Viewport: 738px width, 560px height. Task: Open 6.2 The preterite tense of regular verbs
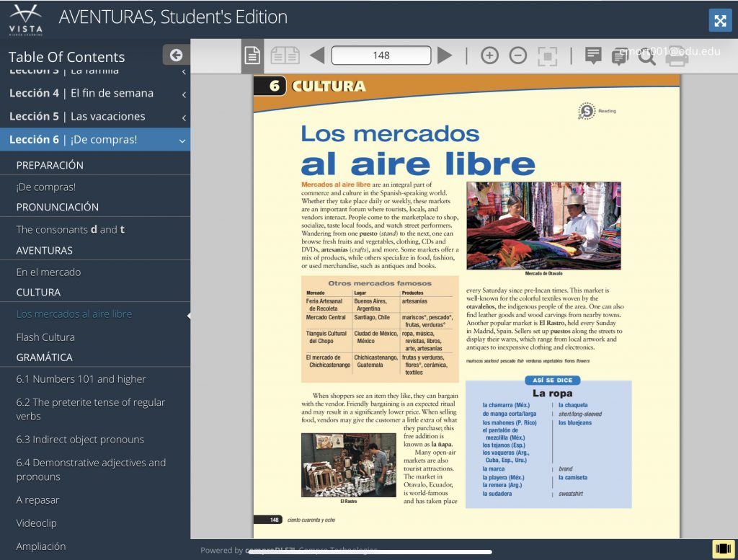(x=90, y=409)
